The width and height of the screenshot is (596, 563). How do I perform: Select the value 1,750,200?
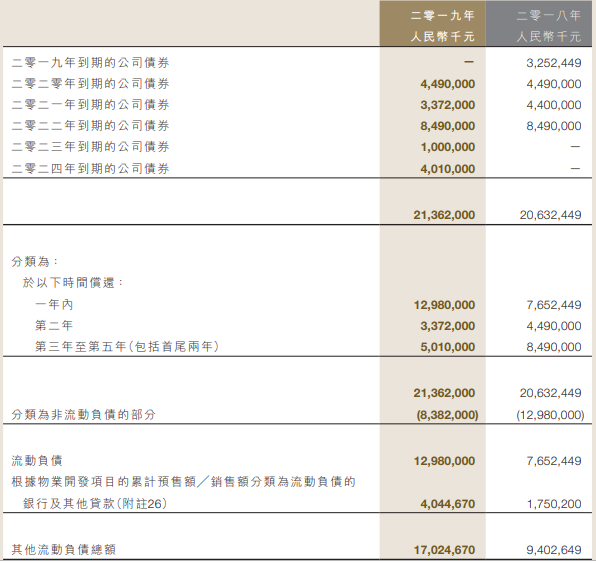(x=554, y=504)
